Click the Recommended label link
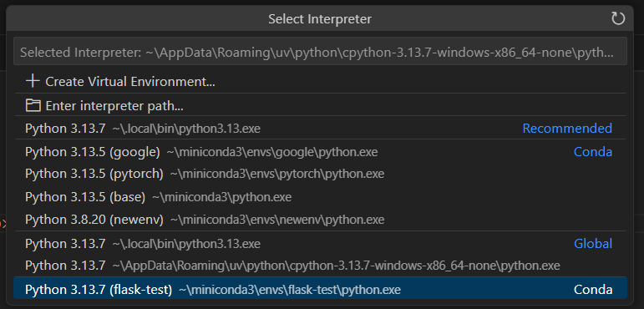This screenshot has height=309, width=644. click(567, 129)
